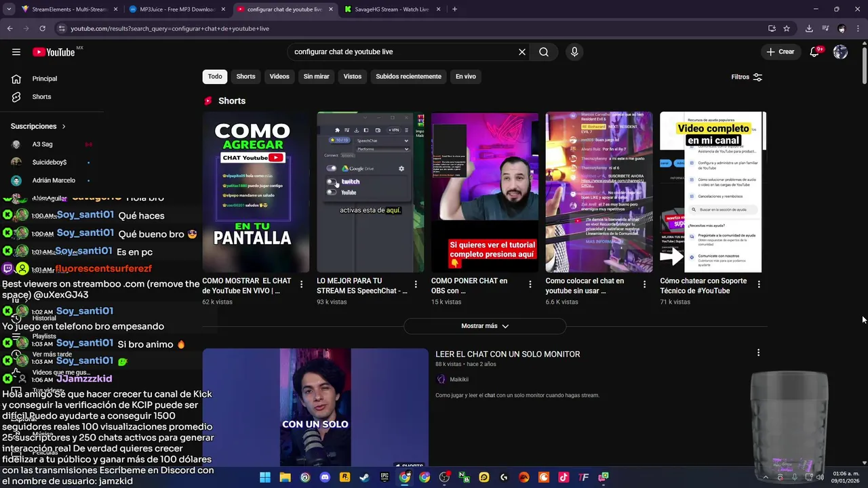Clear the search query with the X
The image size is (868, 488).
(522, 52)
